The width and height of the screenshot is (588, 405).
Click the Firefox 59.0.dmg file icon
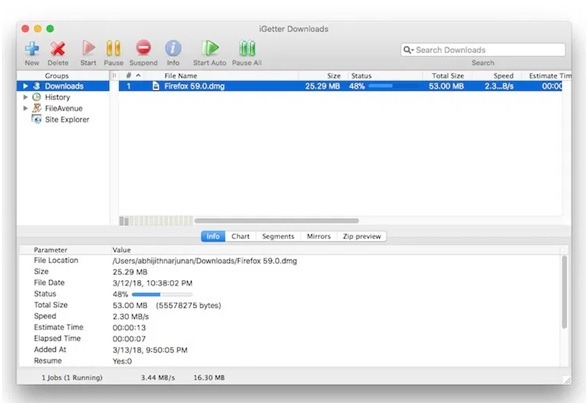(156, 86)
